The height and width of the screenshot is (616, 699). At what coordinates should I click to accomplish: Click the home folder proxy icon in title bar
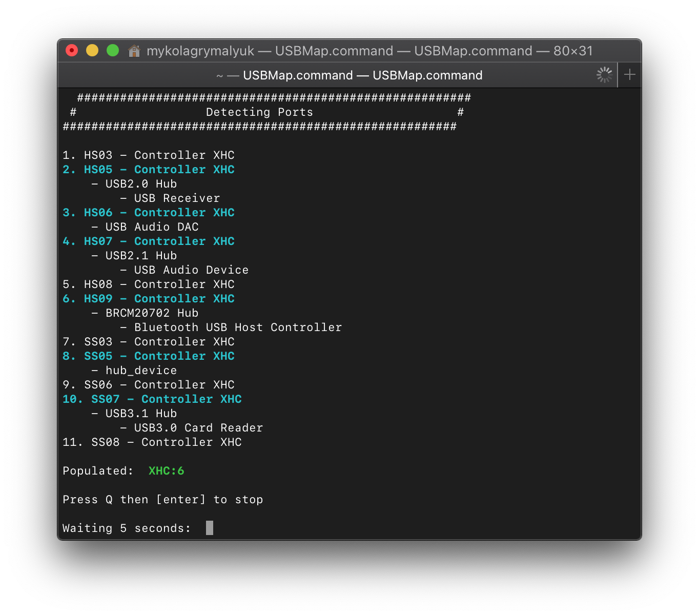(x=134, y=51)
